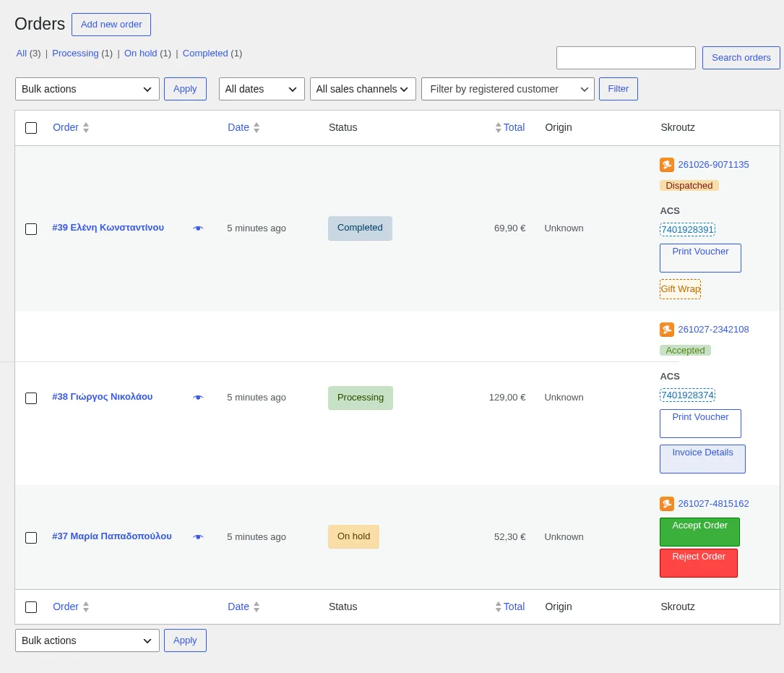Click the Add new order button
Image resolution: width=784 pixels, height=673 pixels.
(111, 25)
